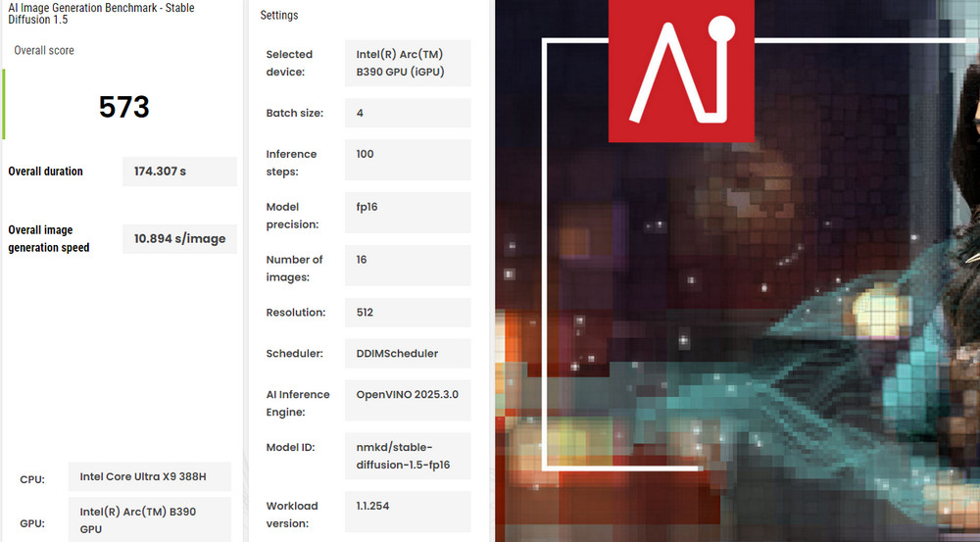Click the nmkd/stable-diffusion-1.5-fp16 model ID
980x542 pixels.
[x=407, y=456]
